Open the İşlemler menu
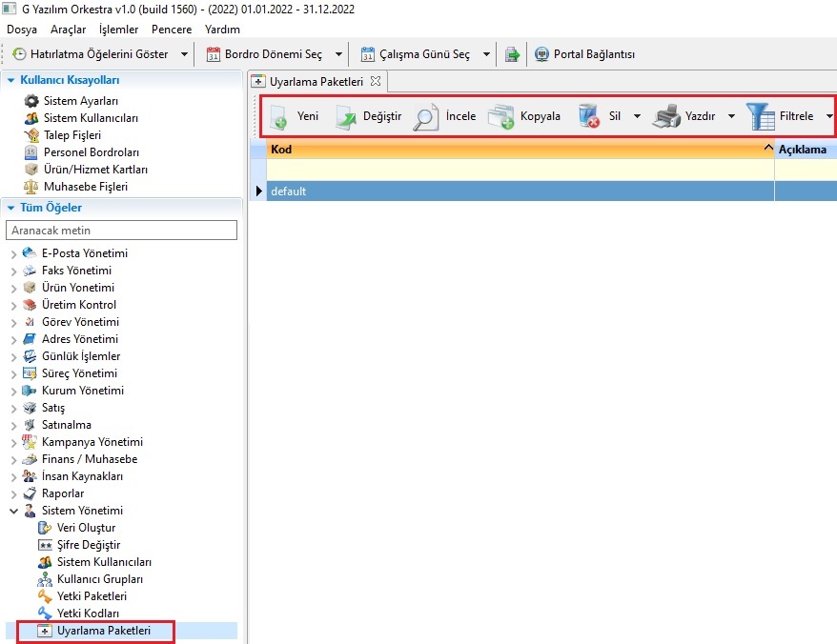 click(119, 30)
